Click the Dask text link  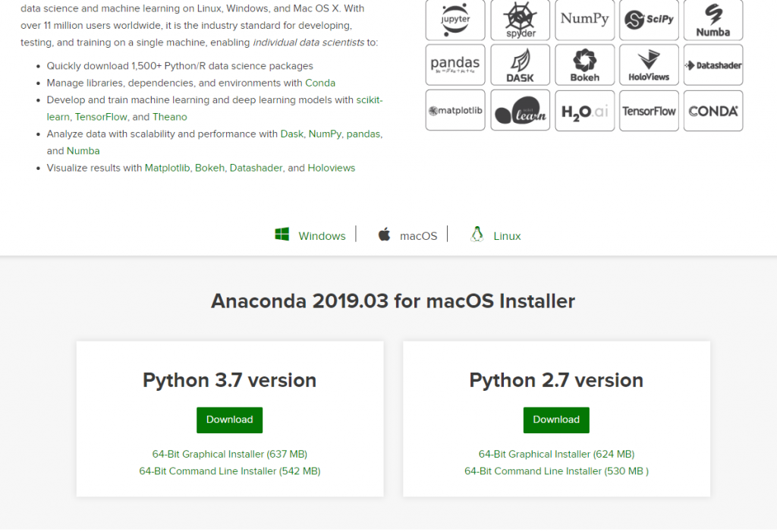coord(292,134)
